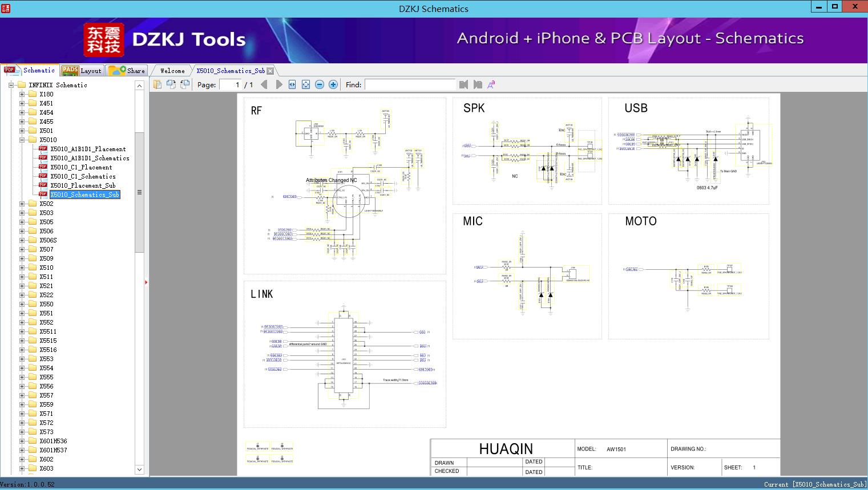Expand the X601H536 folder entry
Screen dimensions: 868x490
click(21, 440)
